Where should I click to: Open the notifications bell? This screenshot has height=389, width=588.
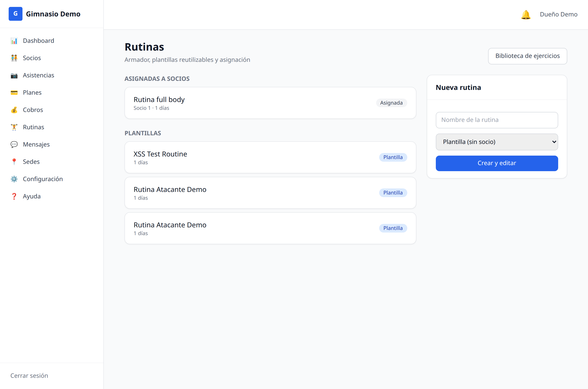coord(526,15)
